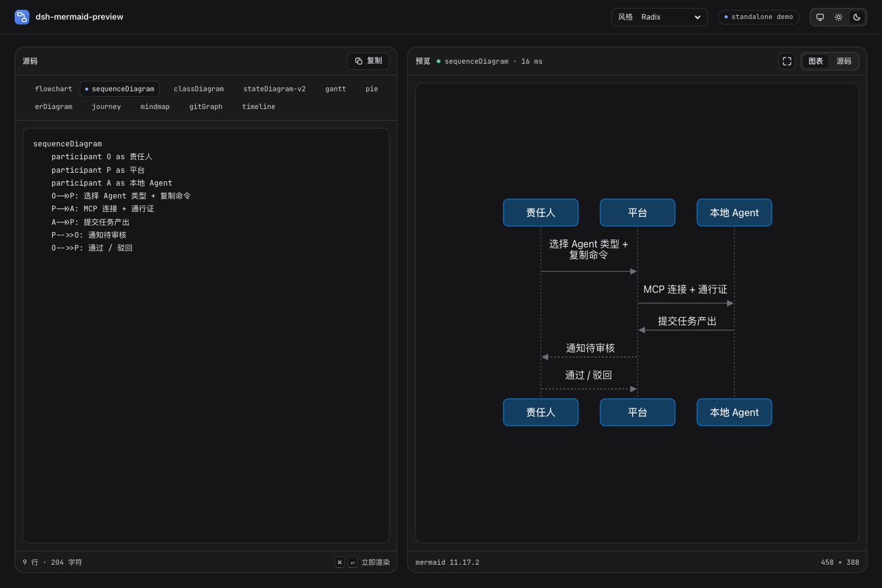Toggle preview to 源码 view
This screenshot has width=882, height=588.
pyautogui.click(x=844, y=61)
